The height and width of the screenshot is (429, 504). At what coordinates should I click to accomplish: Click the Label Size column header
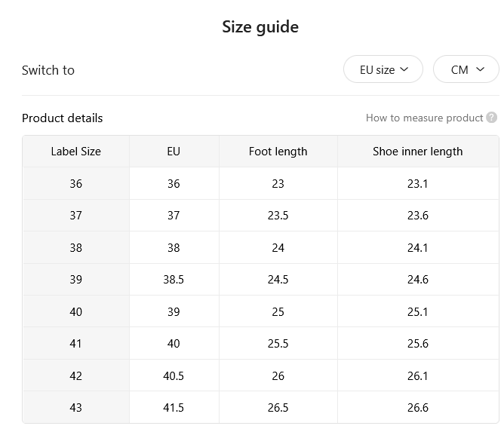point(76,152)
